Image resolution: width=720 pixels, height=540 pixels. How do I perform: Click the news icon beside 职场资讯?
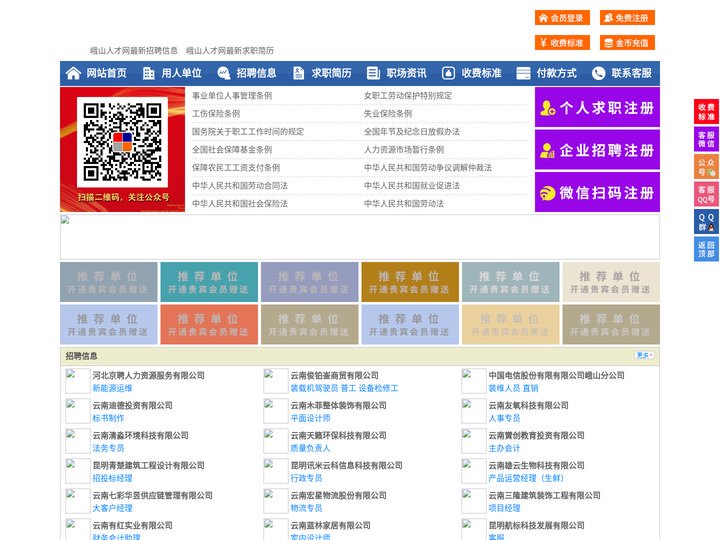pos(373,73)
